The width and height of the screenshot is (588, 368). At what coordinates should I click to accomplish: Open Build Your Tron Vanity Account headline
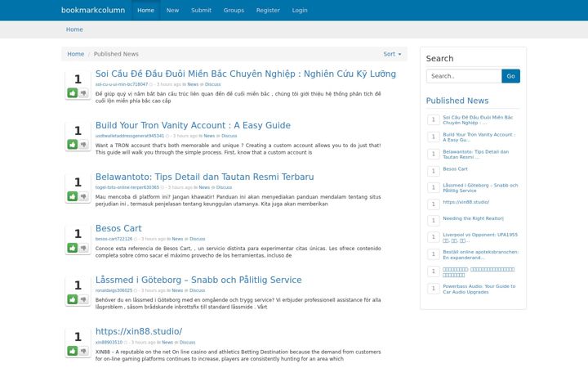(x=193, y=125)
